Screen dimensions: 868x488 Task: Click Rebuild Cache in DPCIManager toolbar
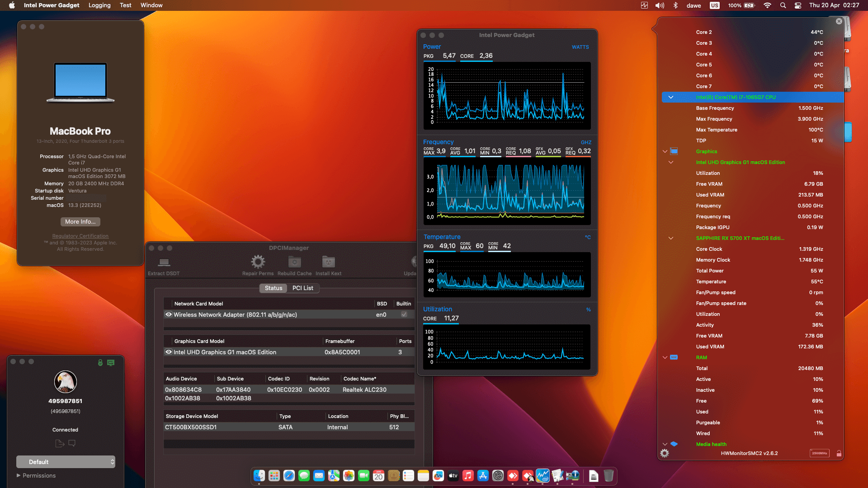point(294,265)
